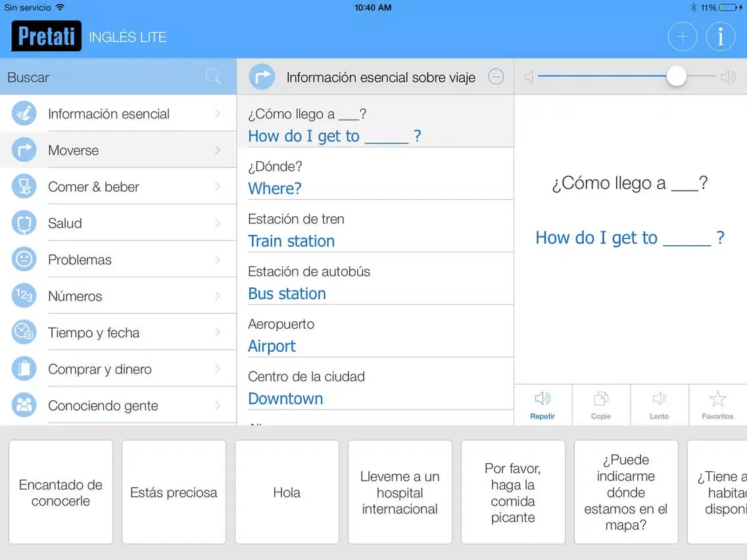Tap the Salud stethoscope icon
The width and height of the screenshot is (747, 560).
click(x=24, y=223)
